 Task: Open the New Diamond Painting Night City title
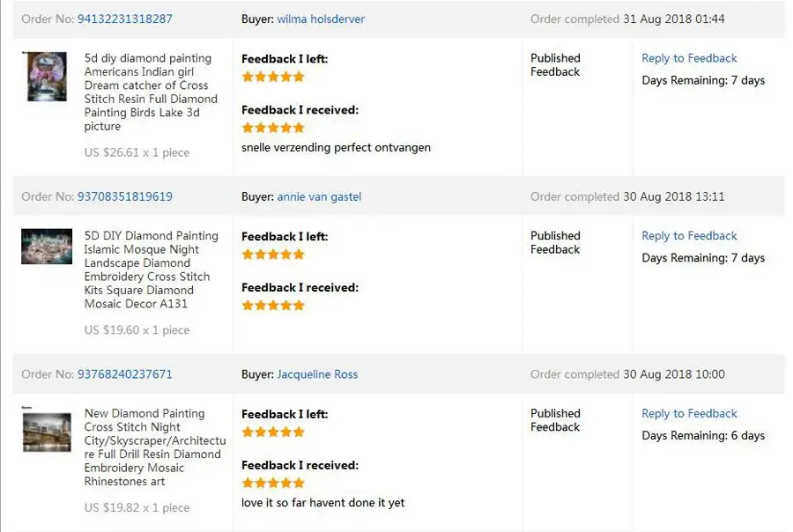[153, 447]
